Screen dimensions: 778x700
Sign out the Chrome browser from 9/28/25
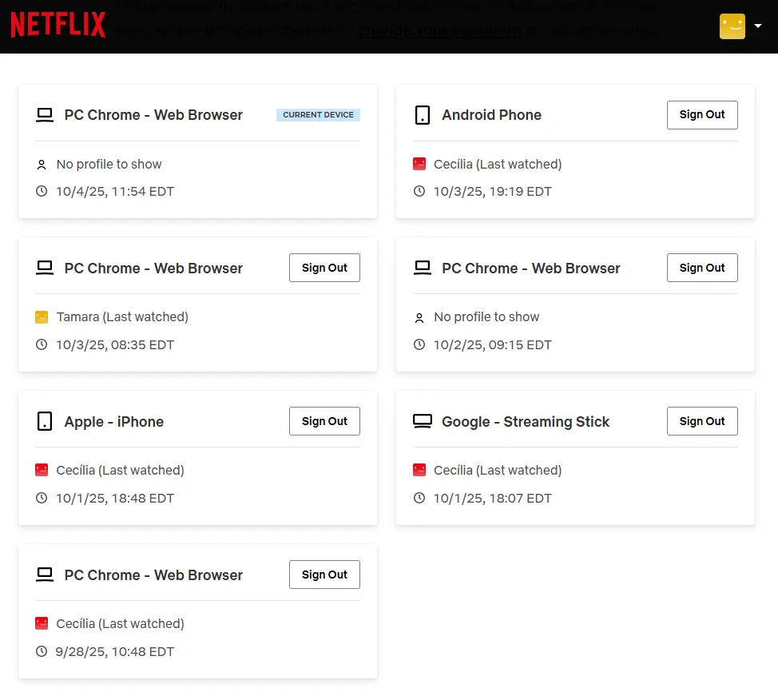point(324,575)
